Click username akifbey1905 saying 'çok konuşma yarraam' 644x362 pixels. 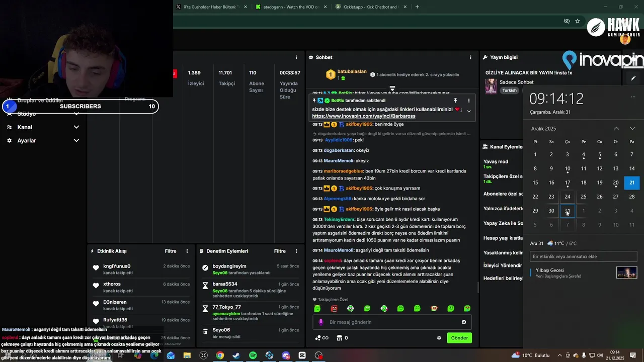pos(359,189)
